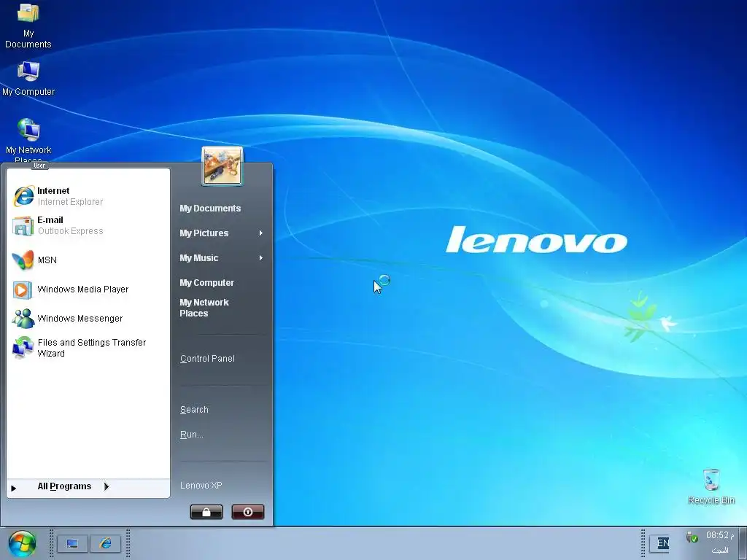Click the security shield tray icon

click(692, 537)
